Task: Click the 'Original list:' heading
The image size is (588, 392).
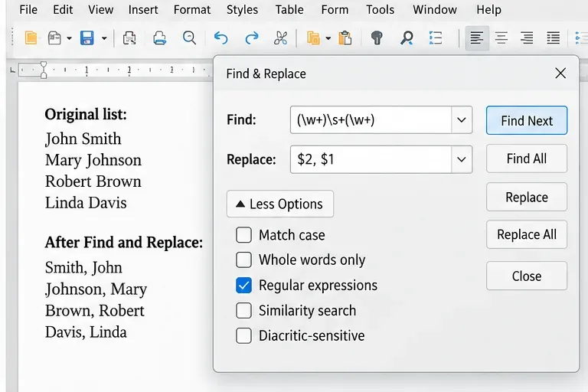Action: (x=86, y=114)
